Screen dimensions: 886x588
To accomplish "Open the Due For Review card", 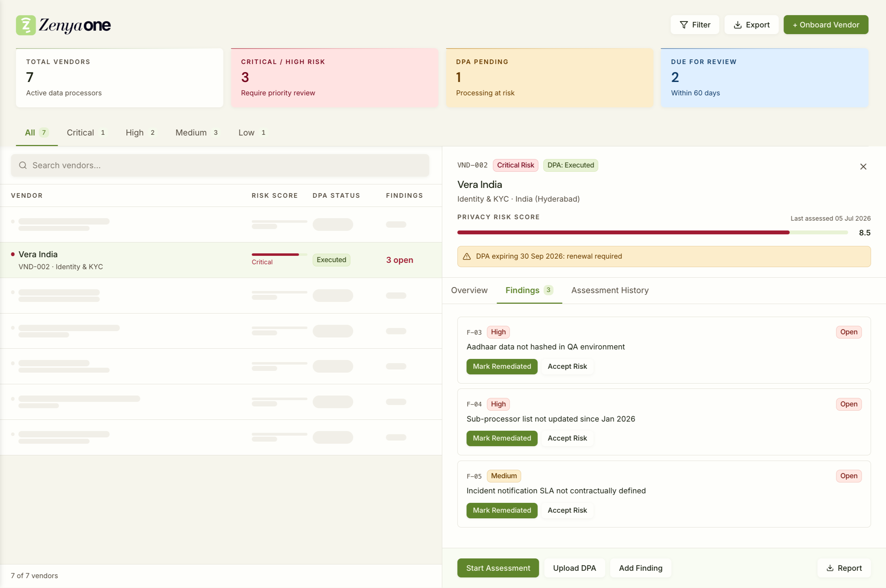I will [x=764, y=78].
